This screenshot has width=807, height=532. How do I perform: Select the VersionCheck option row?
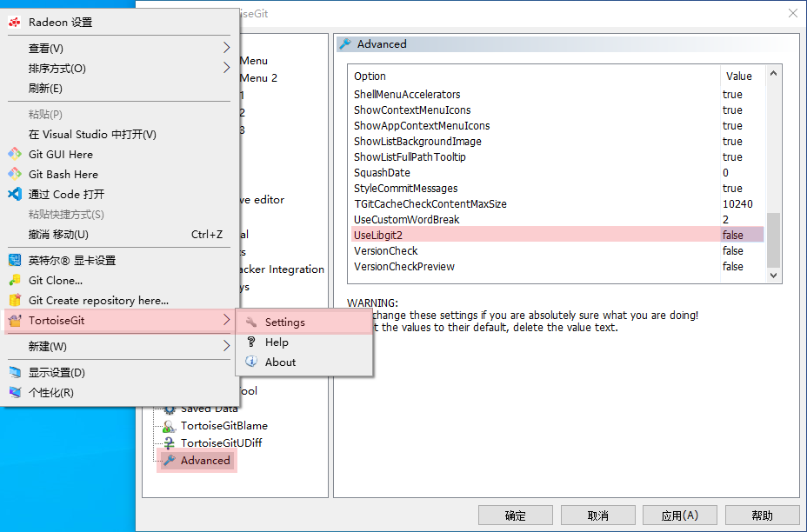557,250
